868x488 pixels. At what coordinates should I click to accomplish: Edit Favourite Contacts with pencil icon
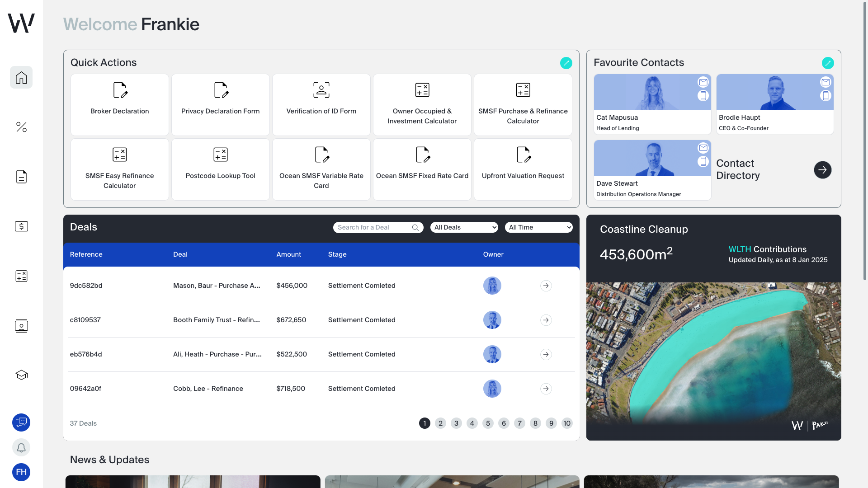point(827,63)
